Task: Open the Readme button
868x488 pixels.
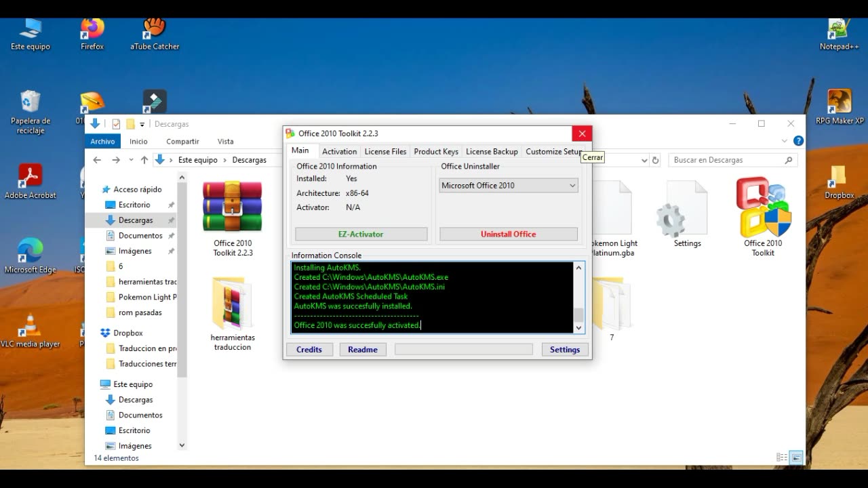Action: coord(363,350)
